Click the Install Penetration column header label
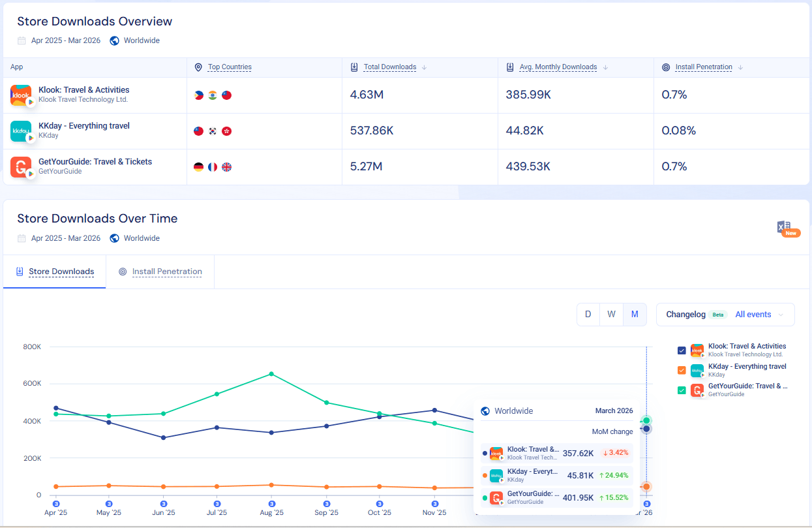 click(704, 67)
